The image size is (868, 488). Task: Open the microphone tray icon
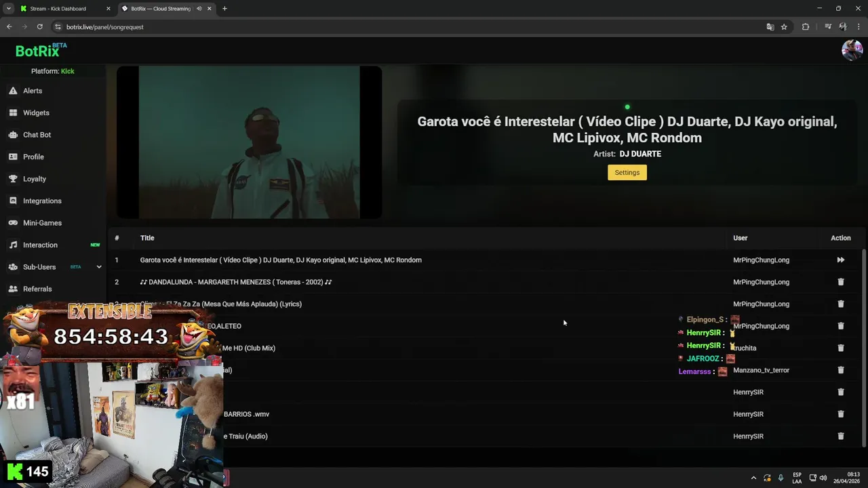tap(781, 478)
